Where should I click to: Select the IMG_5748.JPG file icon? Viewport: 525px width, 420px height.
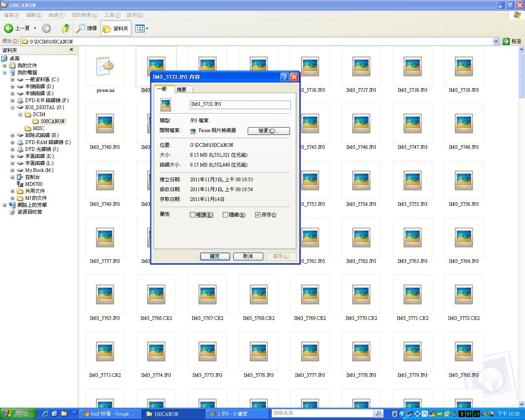tap(464, 123)
